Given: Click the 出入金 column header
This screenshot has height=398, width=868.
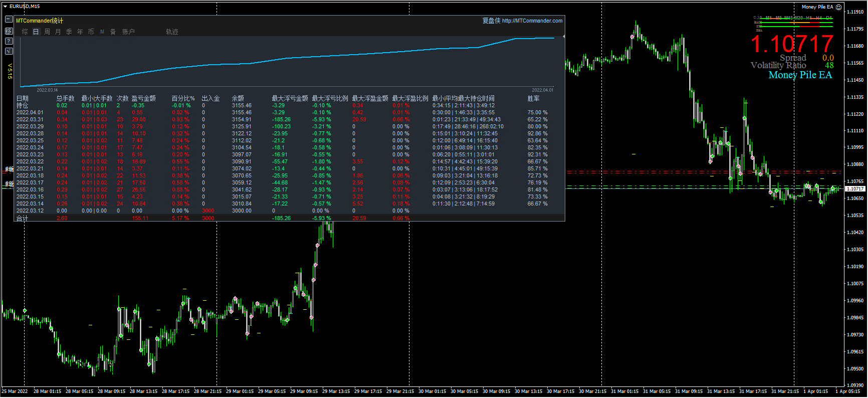Looking at the screenshot, I should 211,98.
